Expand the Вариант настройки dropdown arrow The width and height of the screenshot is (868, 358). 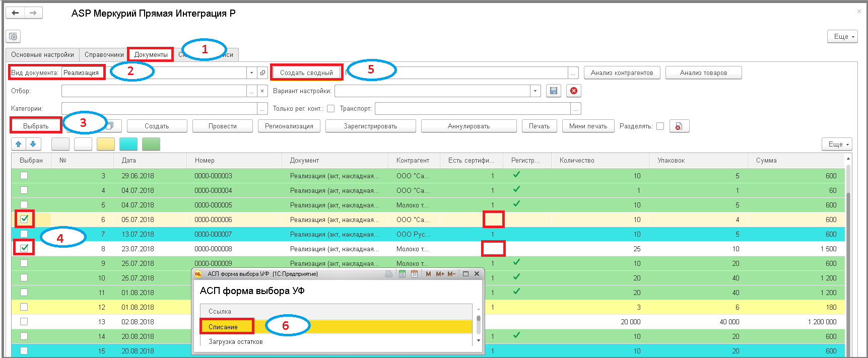(x=535, y=91)
